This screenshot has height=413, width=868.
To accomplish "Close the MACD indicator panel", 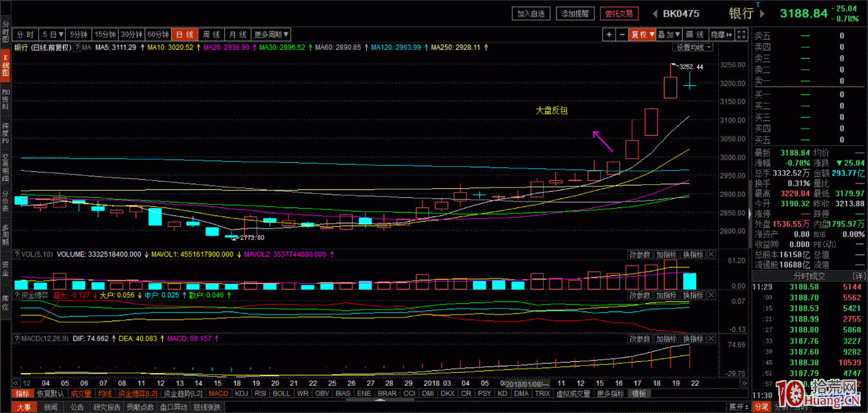I will tap(711, 339).
